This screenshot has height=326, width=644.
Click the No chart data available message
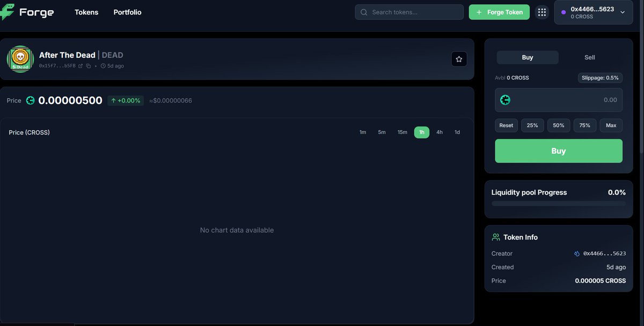click(237, 230)
